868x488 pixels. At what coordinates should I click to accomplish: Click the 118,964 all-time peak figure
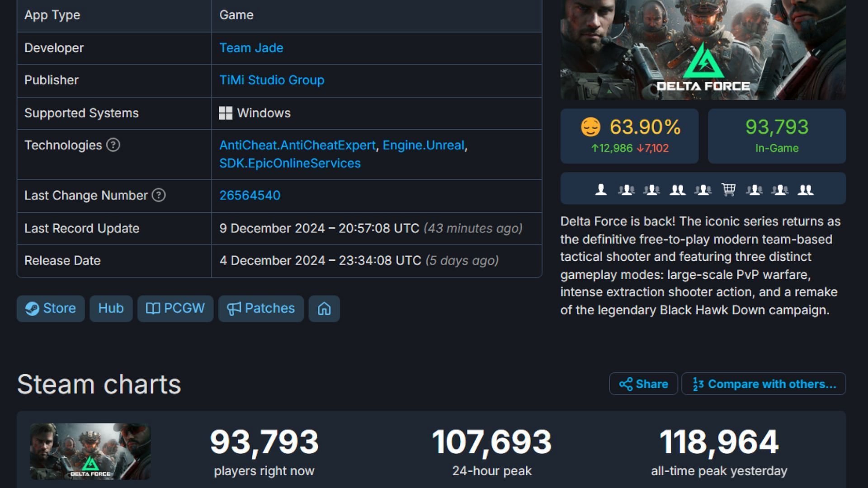click(x=719, y=442)
